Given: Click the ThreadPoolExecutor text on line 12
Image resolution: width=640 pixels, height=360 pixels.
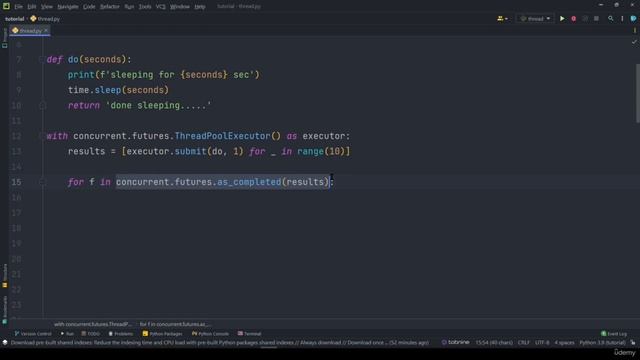Looking at the screenshot, I should coord(222,136).
